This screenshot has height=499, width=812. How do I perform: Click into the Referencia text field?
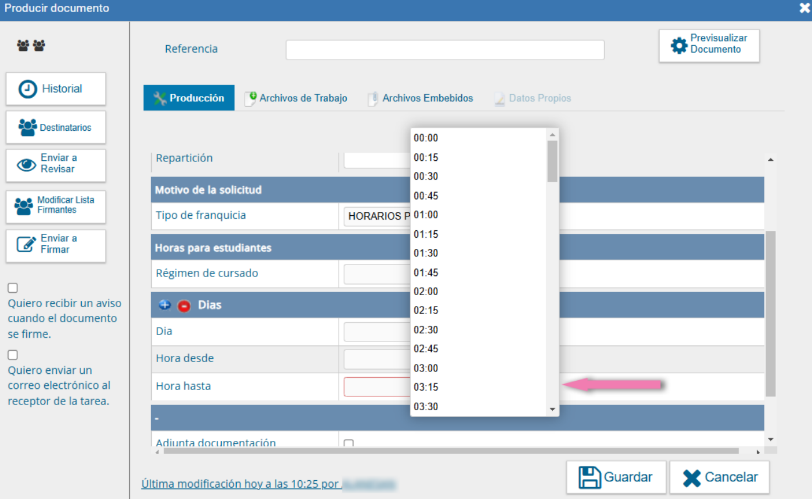(444, 50)
